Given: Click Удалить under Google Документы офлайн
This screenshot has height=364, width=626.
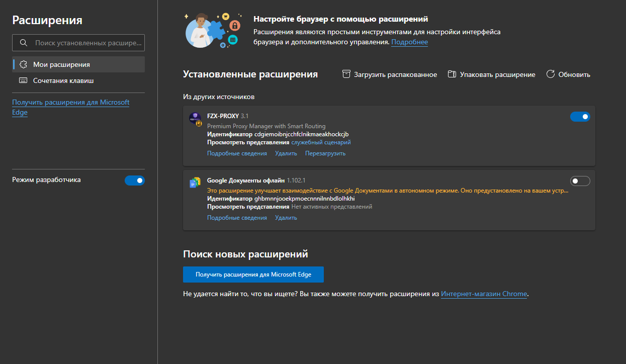Looking at the screenshot, I should click(286, 218).
